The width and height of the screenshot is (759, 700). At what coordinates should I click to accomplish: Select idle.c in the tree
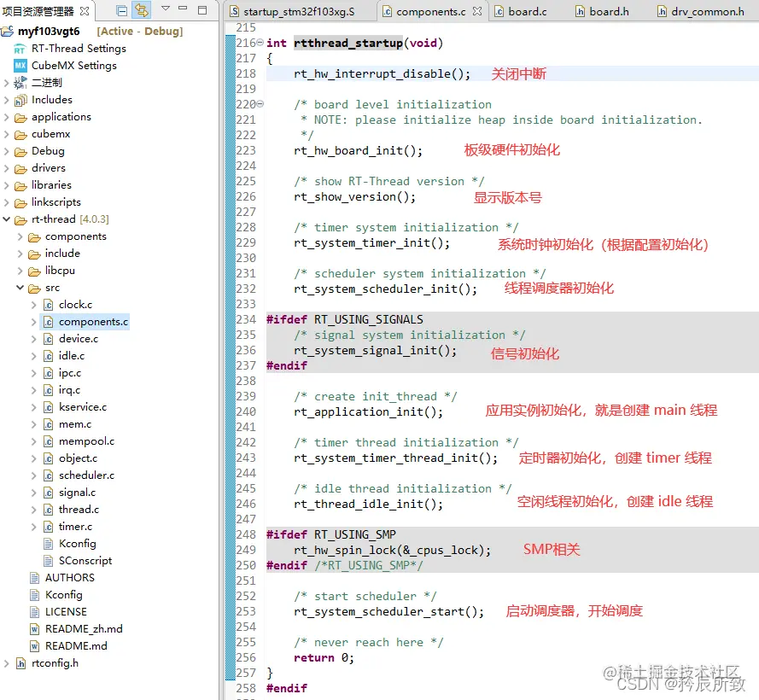coord(72,356)
